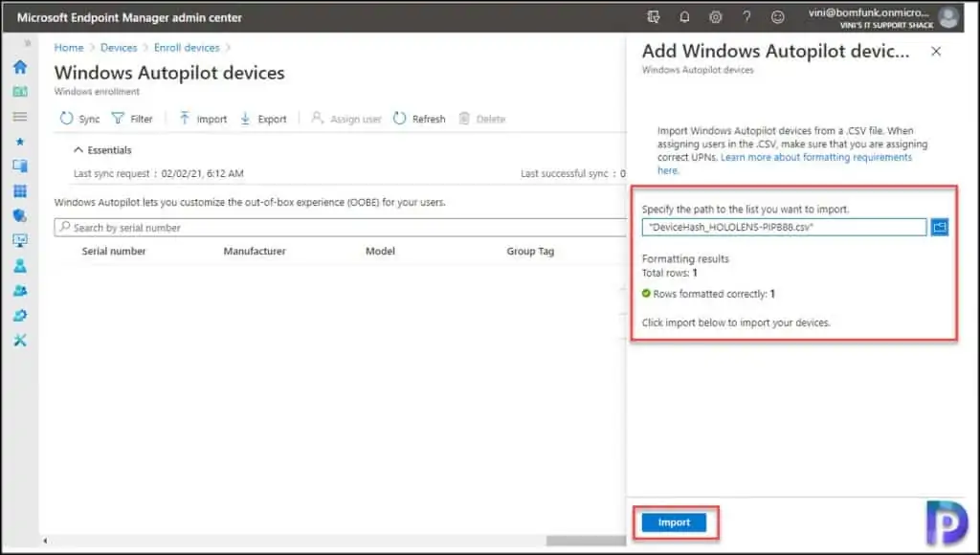Open Troubleshooting wrench icon in sidebar
The image size is (980, 555).
[x=20, y=341]
